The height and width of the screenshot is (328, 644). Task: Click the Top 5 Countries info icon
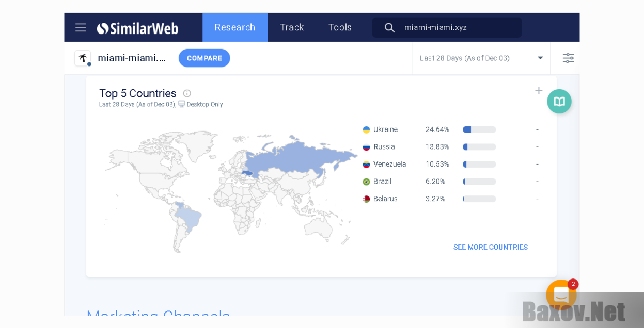pos(187,93)
